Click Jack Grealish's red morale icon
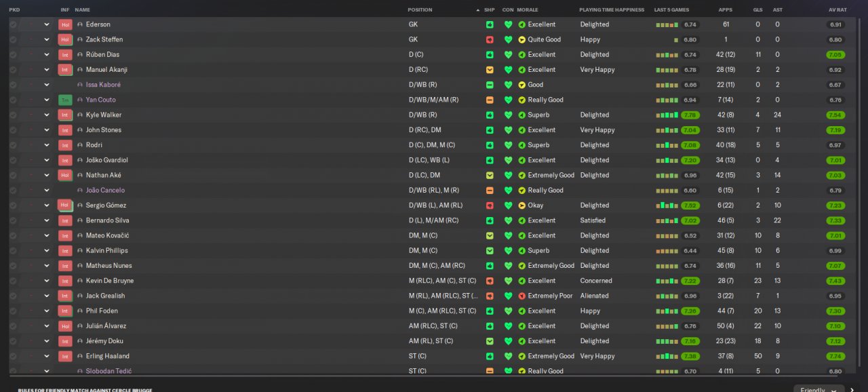Image resolution: width=868 pixels, height=392 pixels. [x=521, y=296]
